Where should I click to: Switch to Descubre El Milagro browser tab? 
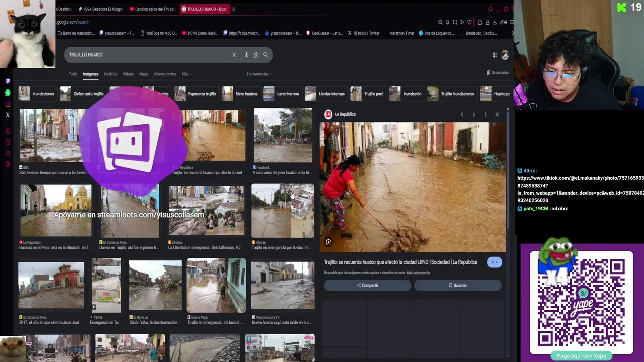pos(101,9)
